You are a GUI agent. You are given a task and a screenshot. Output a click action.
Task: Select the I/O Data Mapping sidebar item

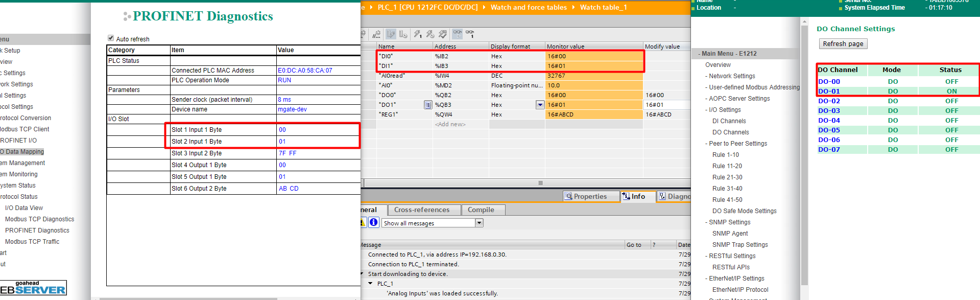[x=22, y=152]
